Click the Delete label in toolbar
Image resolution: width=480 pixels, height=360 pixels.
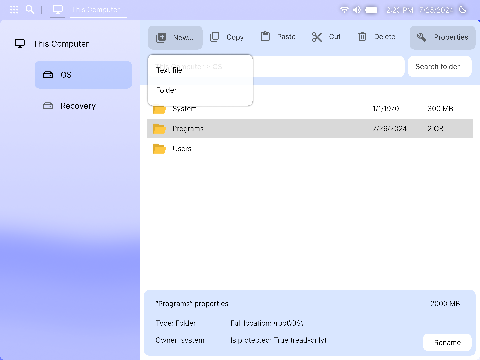click(385, 37)
